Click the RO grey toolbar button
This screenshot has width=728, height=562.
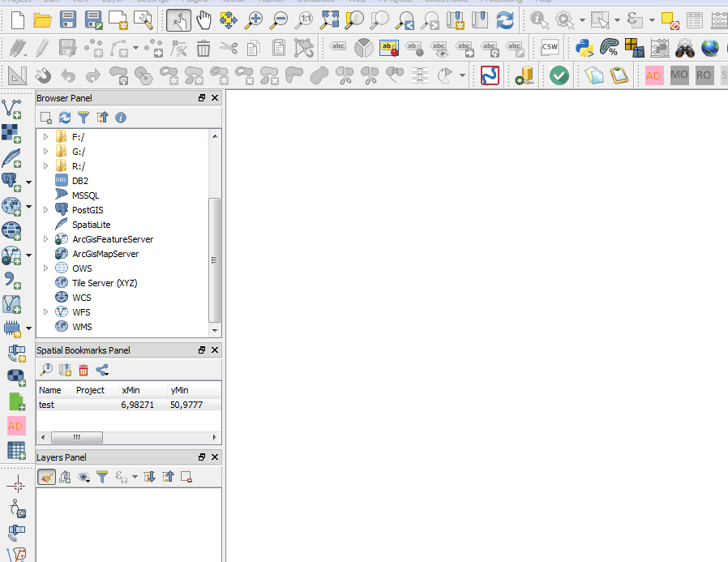(704, 75)
